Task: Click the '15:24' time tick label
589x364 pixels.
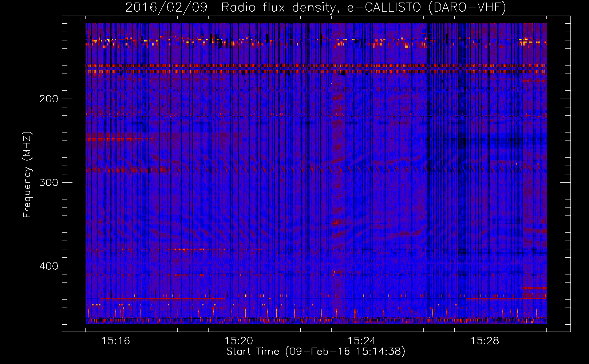Action: 362,341
